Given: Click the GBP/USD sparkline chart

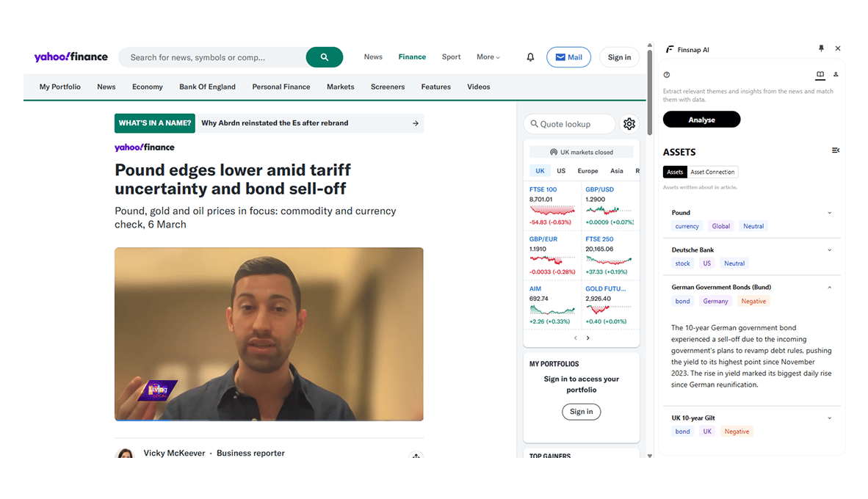Looking at the screenshot, I should pyautogui.click(x=608, y=210).
